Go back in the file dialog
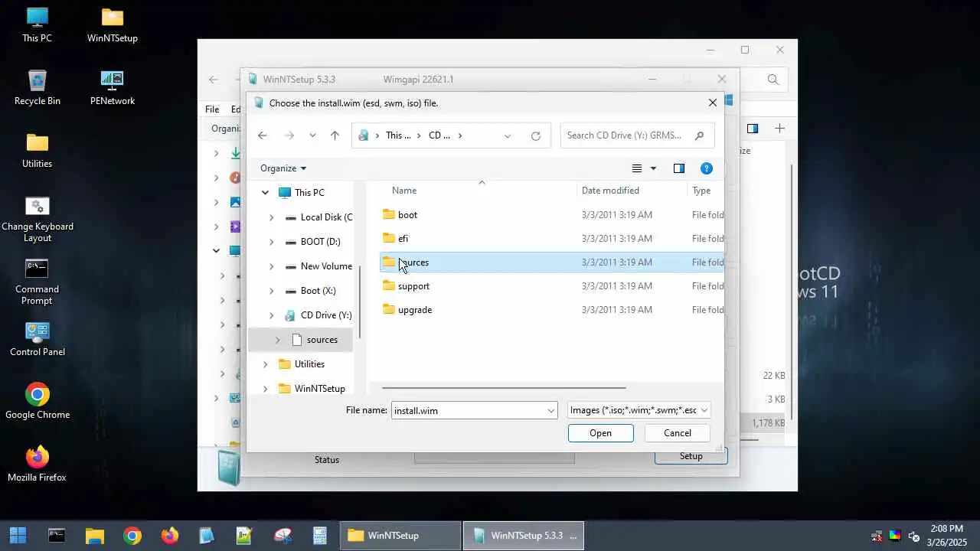The image size is (980, 551). coord(263,135)
